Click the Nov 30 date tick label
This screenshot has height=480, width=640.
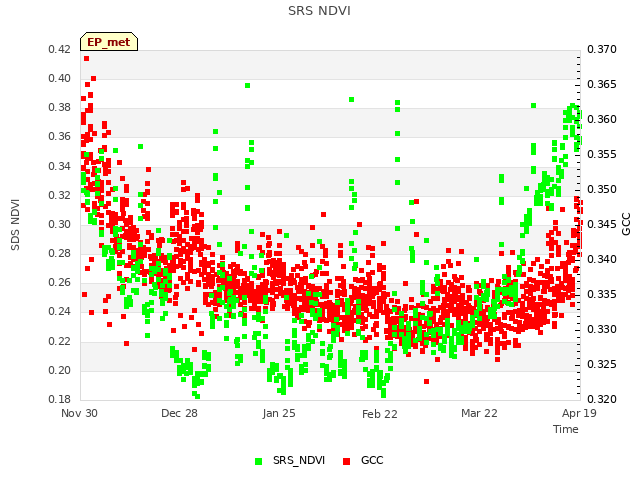click(x=79, y=413)
